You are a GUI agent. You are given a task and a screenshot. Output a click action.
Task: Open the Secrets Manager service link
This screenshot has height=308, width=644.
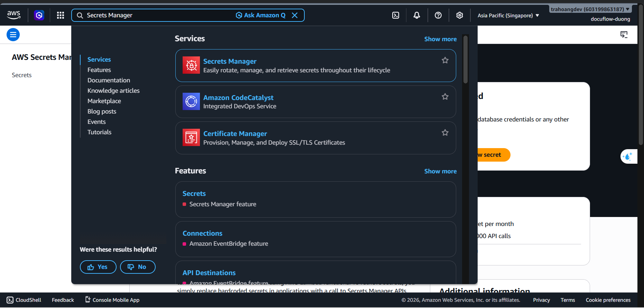tap(230, 61)
